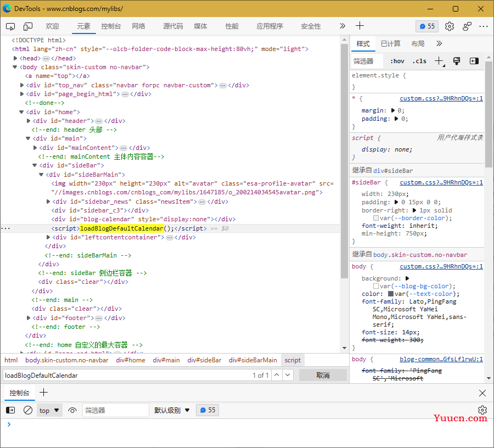Switch to the 欢迎 tab
The width and height of the screenshot is (494, 448).
pyautogui.click(x=52, y=26)
